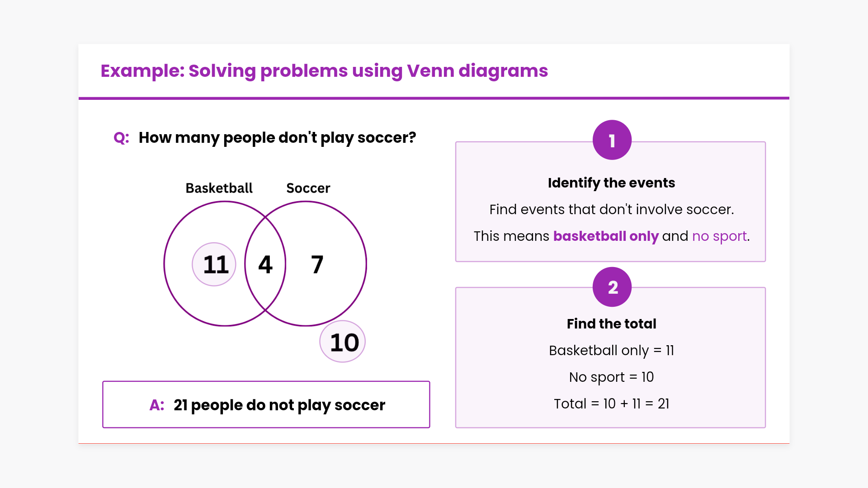Click the step 1 circle badge
Screen dimensions: 868x488
[x=612, y=140]
